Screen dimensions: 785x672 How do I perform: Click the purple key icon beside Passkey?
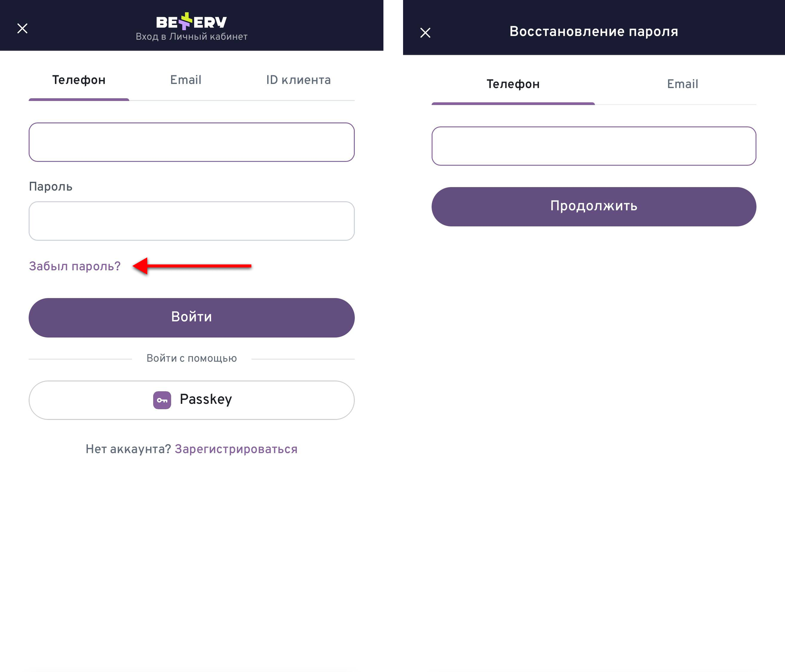click(162, 400)
